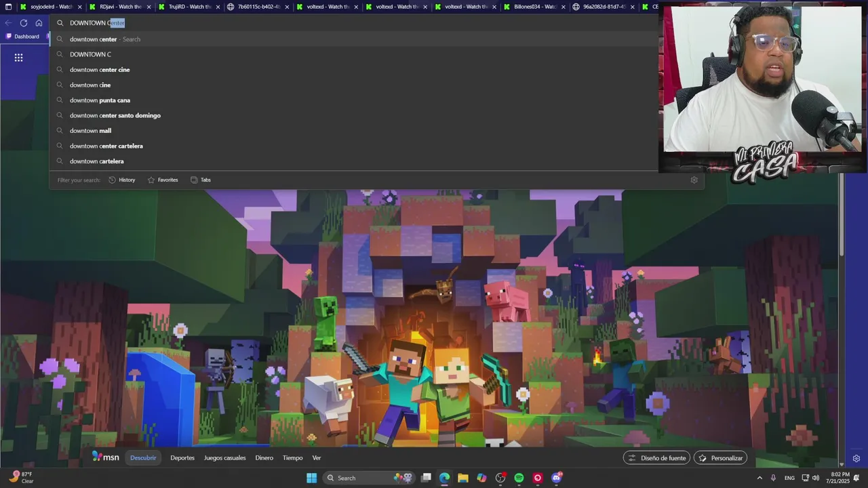Open the Tiempo MSN section
Screen dimensions: 868x488
(x=293, y=457)
